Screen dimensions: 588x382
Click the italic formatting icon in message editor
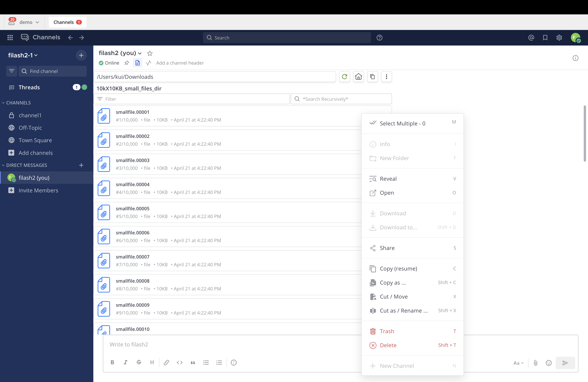[126, 362]
